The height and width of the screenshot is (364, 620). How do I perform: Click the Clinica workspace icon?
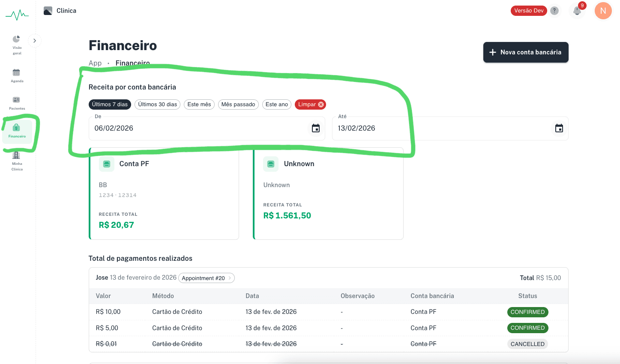click(48, 11)
